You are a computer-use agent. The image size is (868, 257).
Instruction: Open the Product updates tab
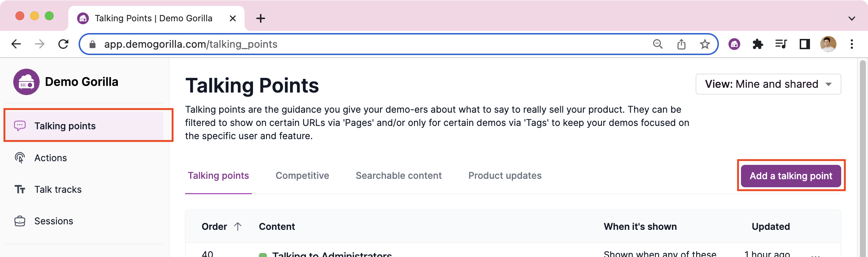point(504,175)
